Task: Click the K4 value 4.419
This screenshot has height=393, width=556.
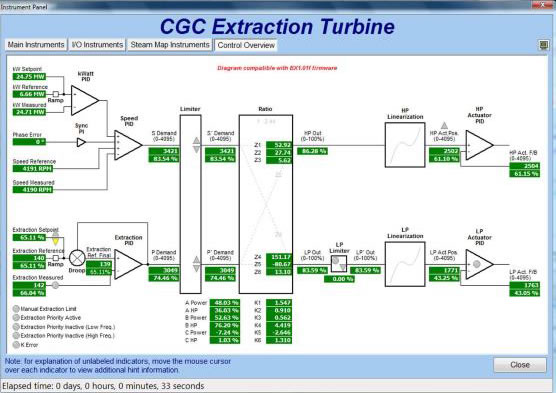Action: point(279,325)
